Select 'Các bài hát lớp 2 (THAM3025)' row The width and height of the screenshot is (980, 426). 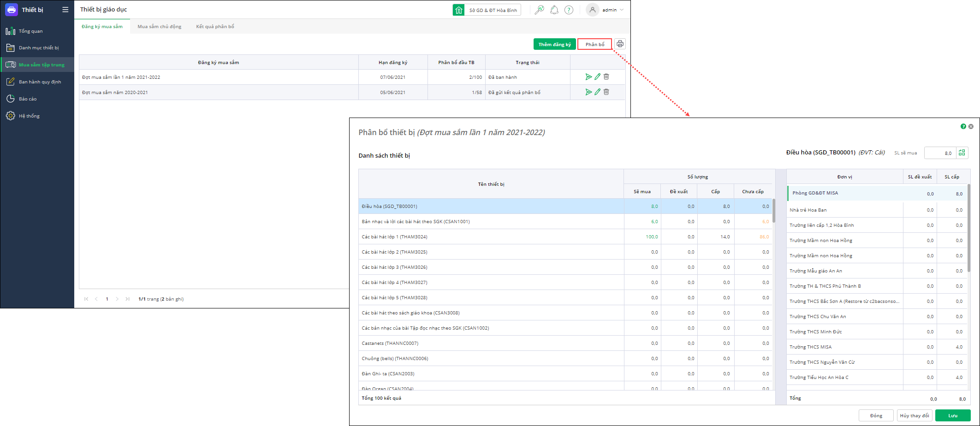565,252
